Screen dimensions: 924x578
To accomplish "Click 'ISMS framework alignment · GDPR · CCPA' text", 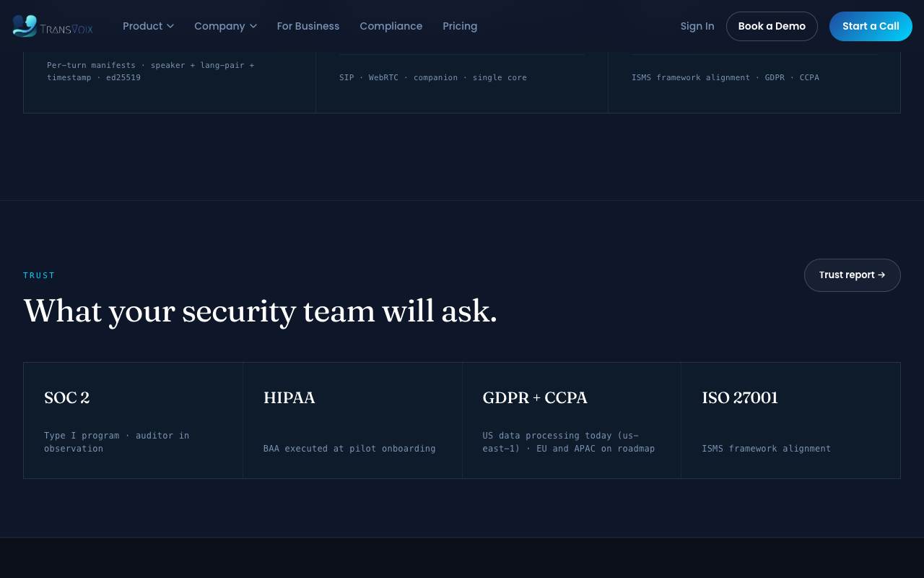I will tap(725, 77).
